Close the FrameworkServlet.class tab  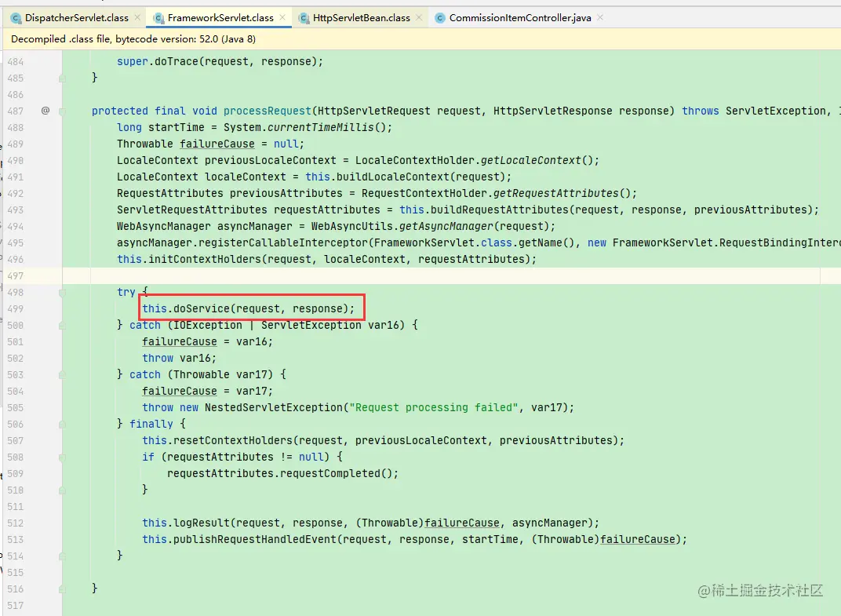pyautogui.click(x=282, y=18)
